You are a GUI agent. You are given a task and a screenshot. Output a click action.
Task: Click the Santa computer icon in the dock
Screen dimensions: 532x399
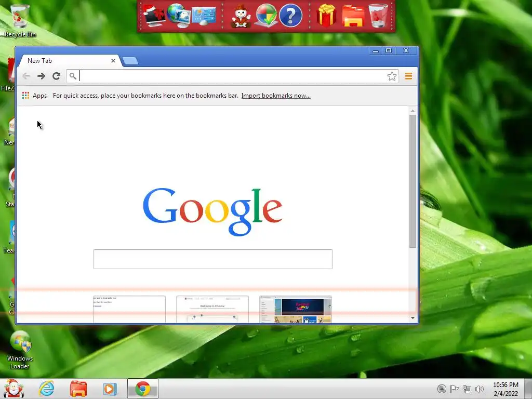click(154, 16)
